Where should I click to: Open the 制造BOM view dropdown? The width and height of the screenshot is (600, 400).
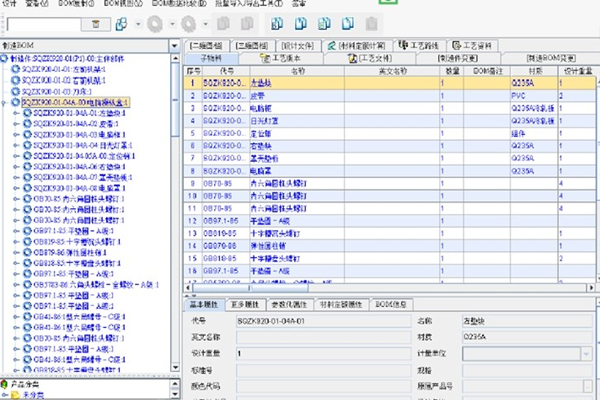click(174, 46)
